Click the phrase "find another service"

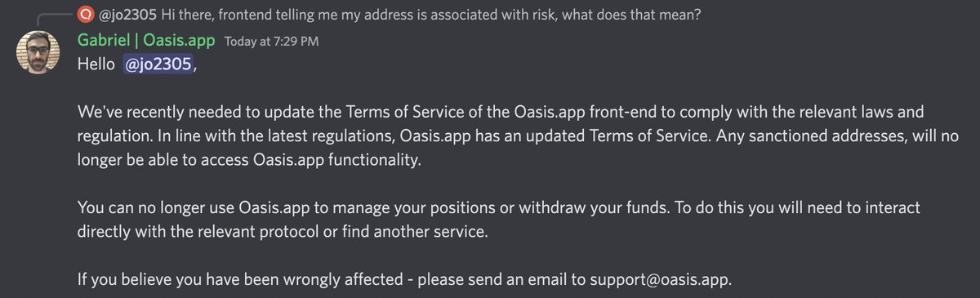click(x=414, y=231)
